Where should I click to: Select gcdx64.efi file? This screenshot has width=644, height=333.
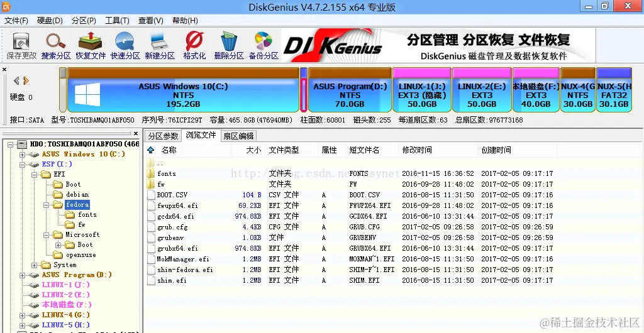point(350,216)
